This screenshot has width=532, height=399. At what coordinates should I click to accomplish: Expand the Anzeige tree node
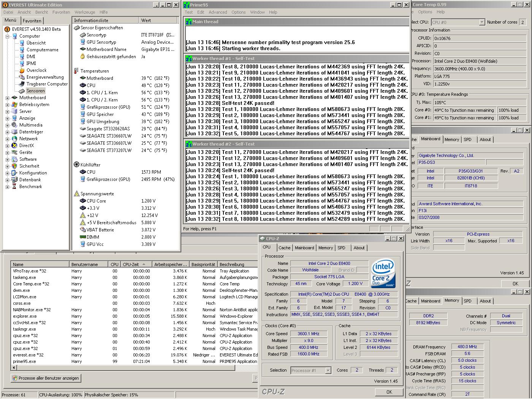click(7, 119)
